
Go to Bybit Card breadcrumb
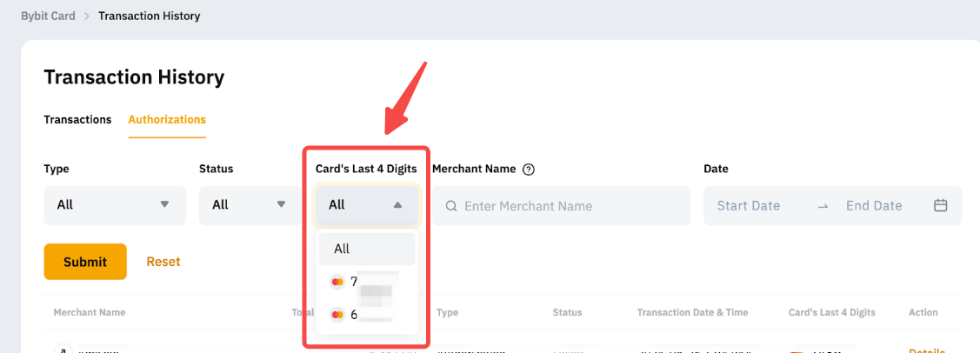coord(48,16)
